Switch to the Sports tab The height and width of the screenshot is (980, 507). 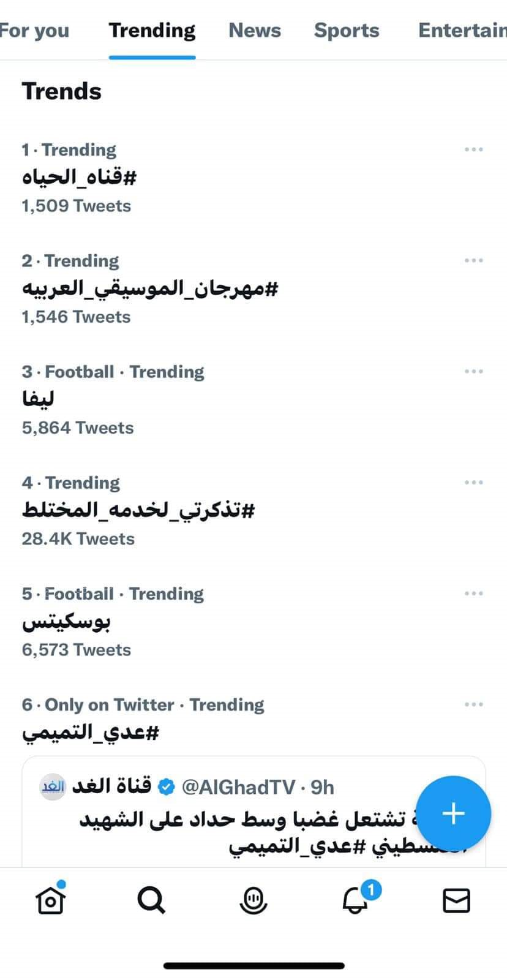tap(347, 31)
